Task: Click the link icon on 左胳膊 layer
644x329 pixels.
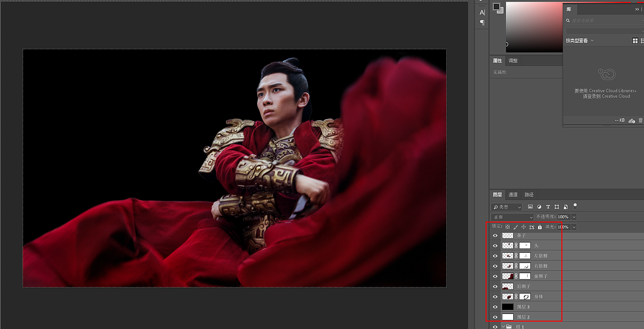Action: 516,256
